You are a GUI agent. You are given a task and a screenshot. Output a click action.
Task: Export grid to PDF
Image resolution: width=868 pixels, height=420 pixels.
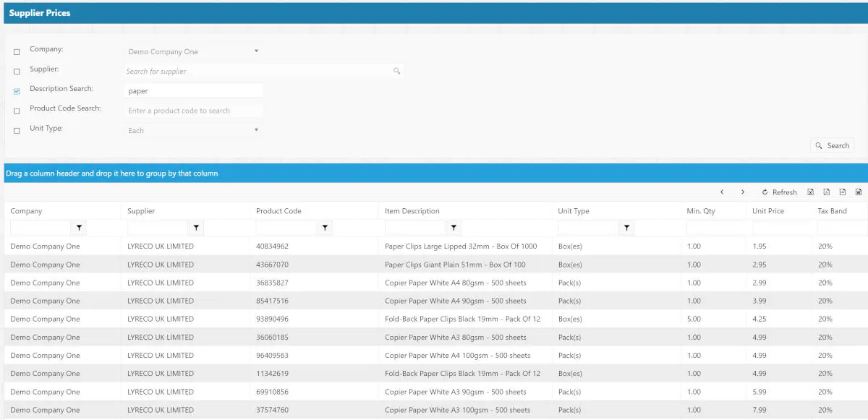(826, 192)
